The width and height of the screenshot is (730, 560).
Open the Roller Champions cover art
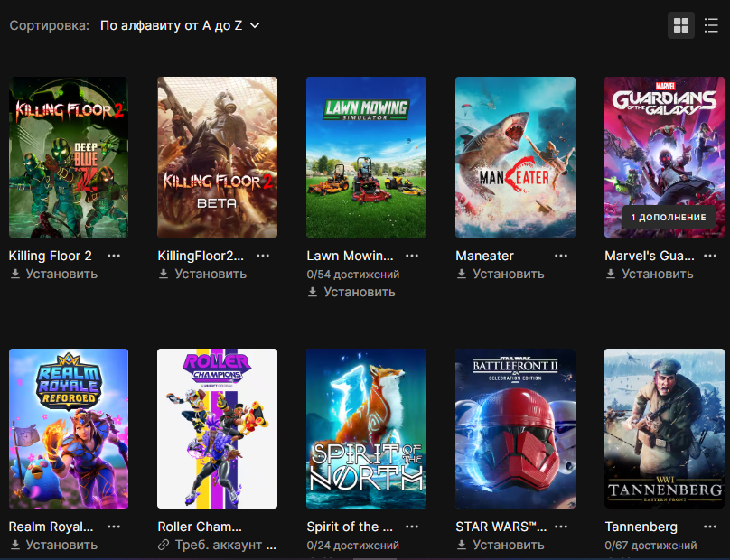218,429
